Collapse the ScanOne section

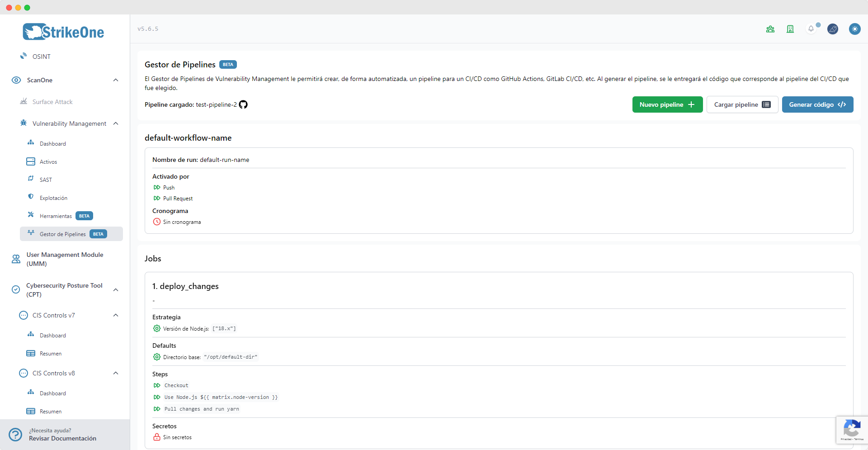pyautogui.click(x=116, y=80)
